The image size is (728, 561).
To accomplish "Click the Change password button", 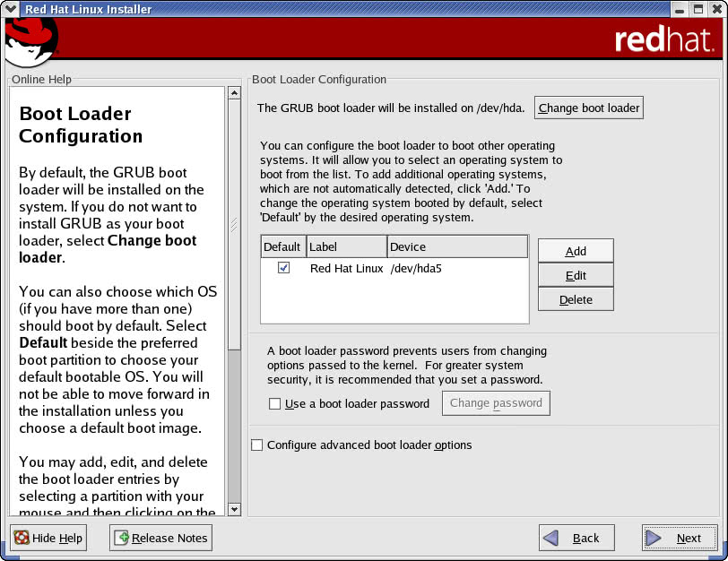I will pos(496,403).
